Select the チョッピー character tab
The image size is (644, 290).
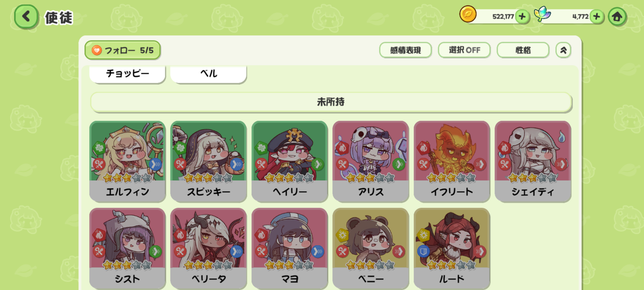127,74
